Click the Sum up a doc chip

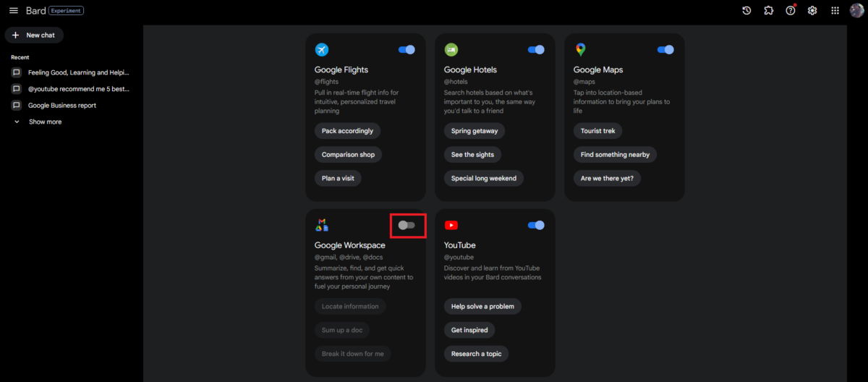click(342, 330)
